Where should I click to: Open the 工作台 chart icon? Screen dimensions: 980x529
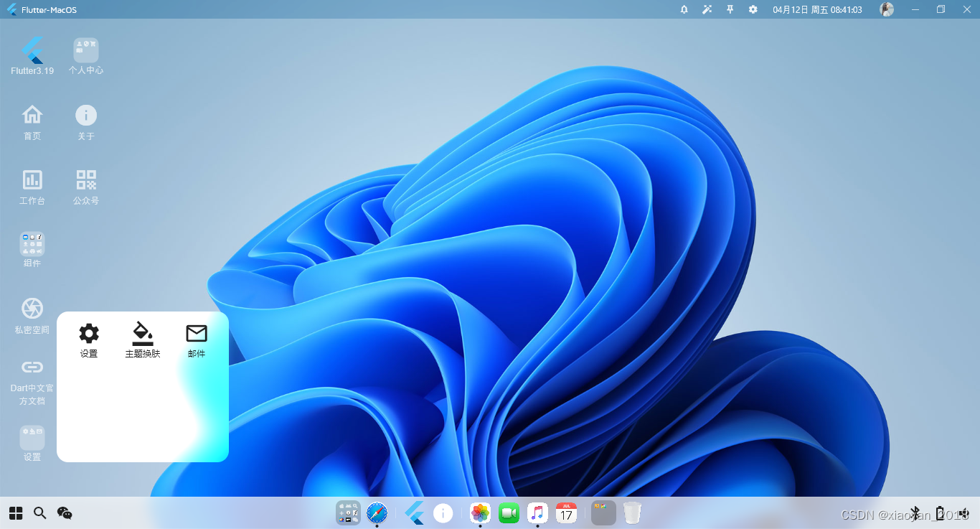coord(32,186)
